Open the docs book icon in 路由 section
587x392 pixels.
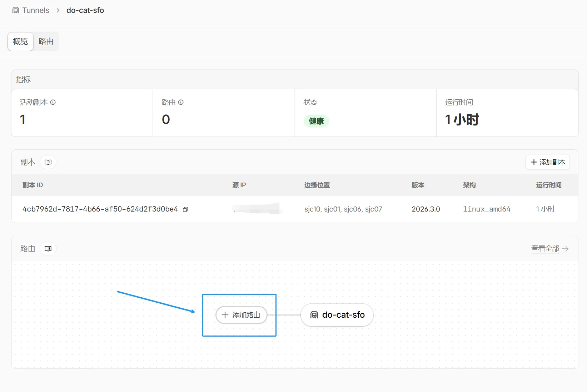click(x=48, y=249)
